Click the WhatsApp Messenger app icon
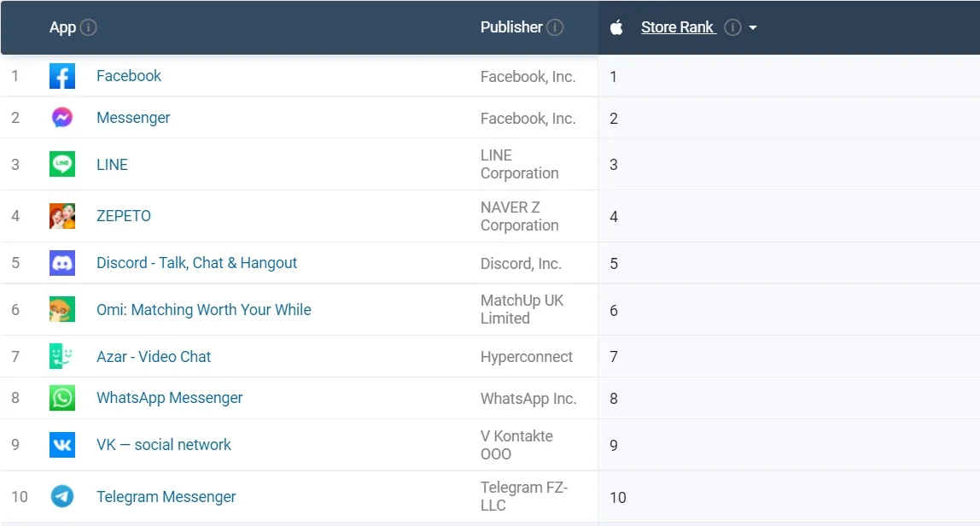Screen dimensions: 980x526 61,398
